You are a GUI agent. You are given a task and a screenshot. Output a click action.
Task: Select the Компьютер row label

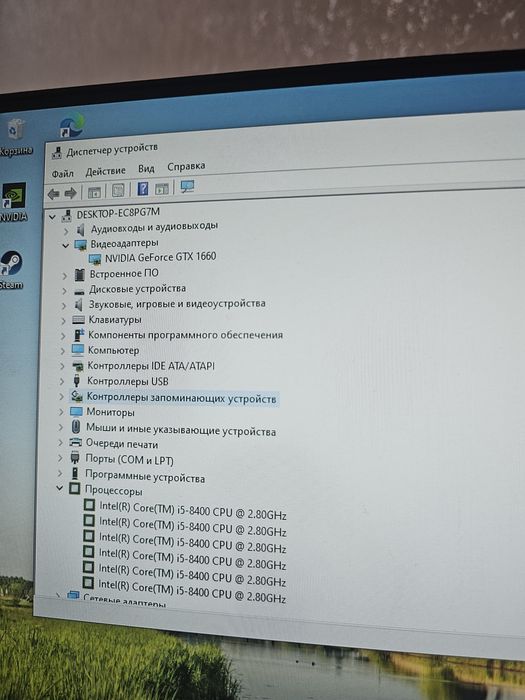click(113, 350)
